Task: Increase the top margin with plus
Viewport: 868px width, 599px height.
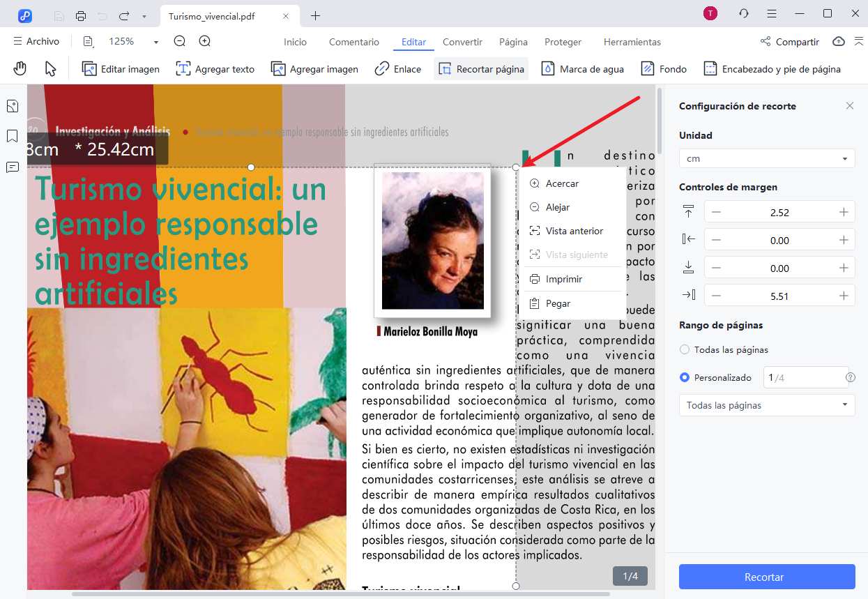Action: click(844, 212)
